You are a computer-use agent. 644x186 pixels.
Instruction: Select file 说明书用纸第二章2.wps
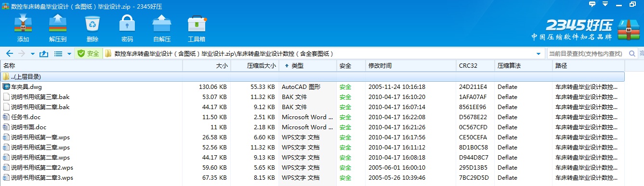point(42,168)
